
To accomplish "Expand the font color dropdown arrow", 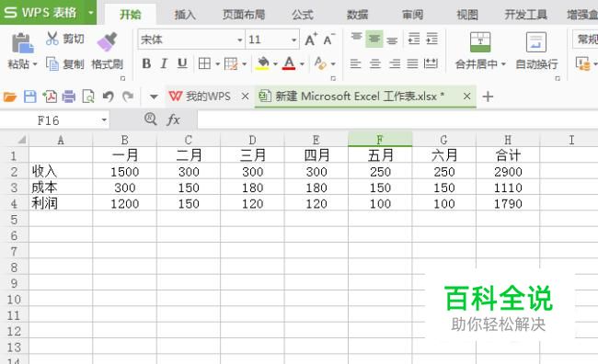I will (302, 63).
